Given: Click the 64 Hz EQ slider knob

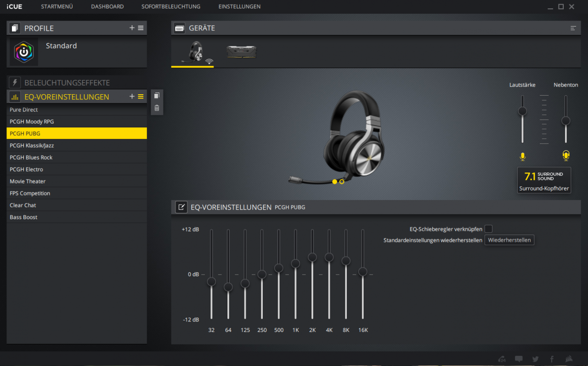Looking at the screenshot, I should 228,287.
